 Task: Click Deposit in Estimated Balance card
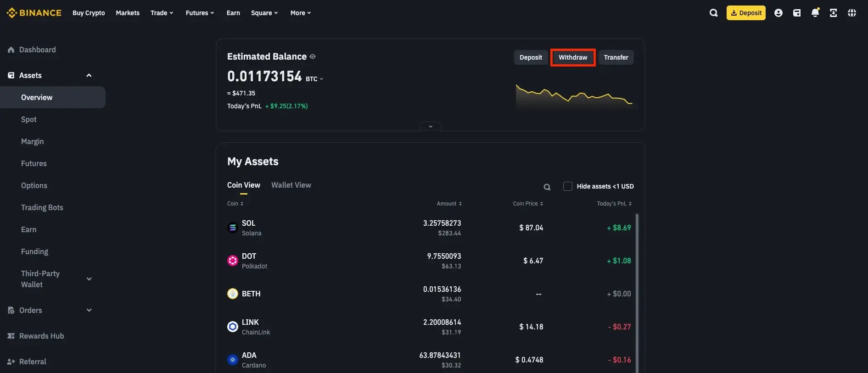point(531,57)
